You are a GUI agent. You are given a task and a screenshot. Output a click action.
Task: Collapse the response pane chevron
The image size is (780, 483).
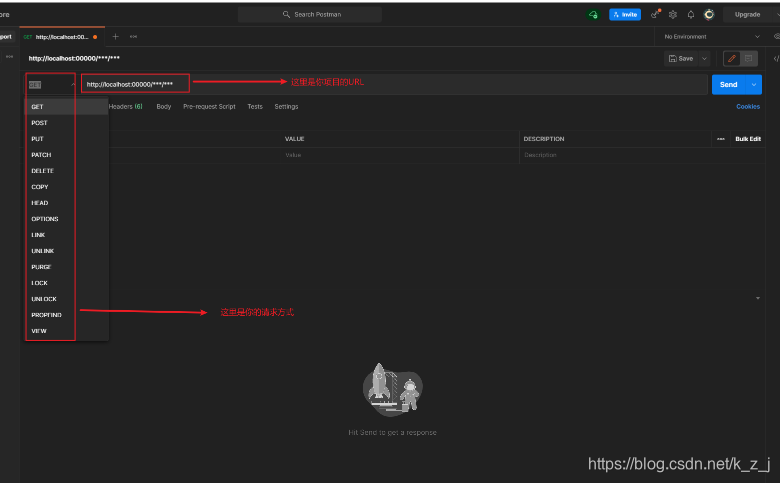[758, 298]
